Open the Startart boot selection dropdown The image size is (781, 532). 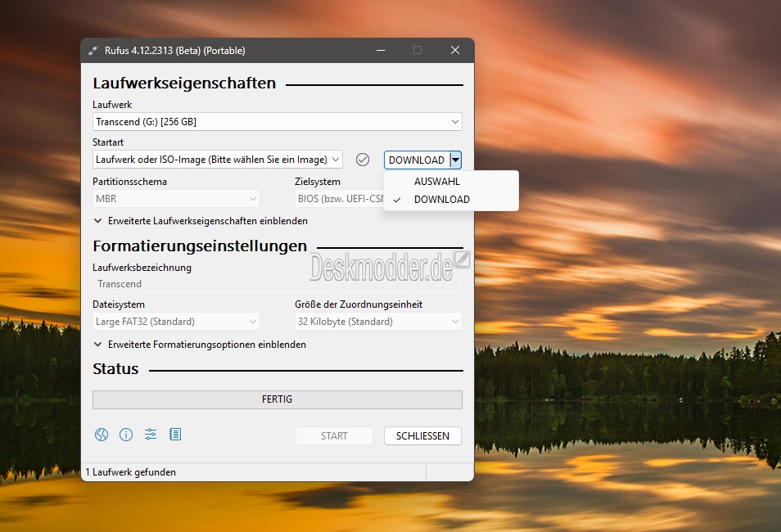click(217, 160)
